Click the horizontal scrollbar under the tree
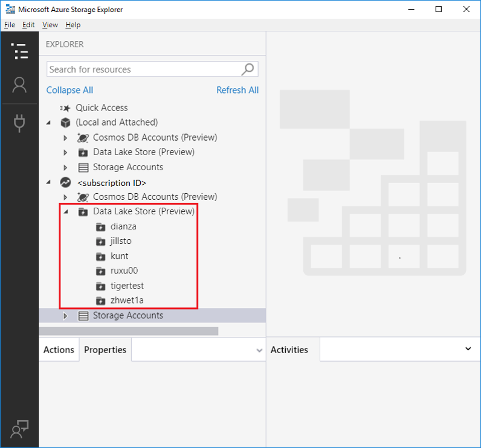 pos(129,331)
